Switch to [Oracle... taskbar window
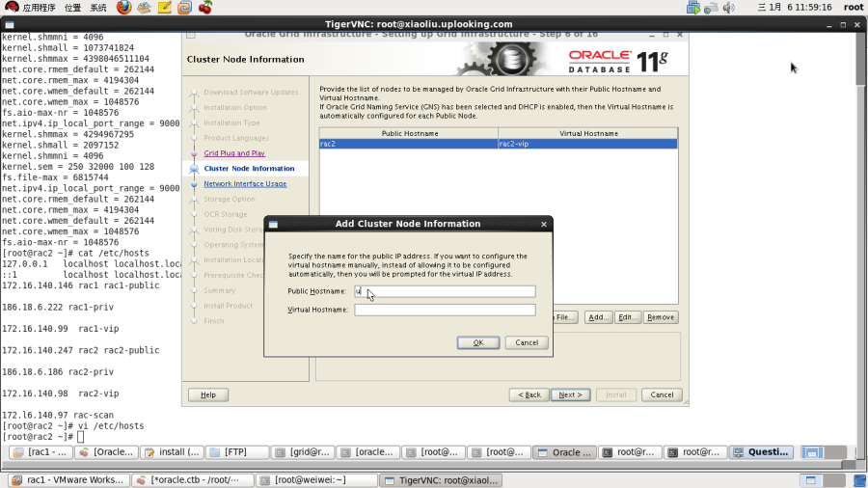868x488 pixels. pos(106,452)
